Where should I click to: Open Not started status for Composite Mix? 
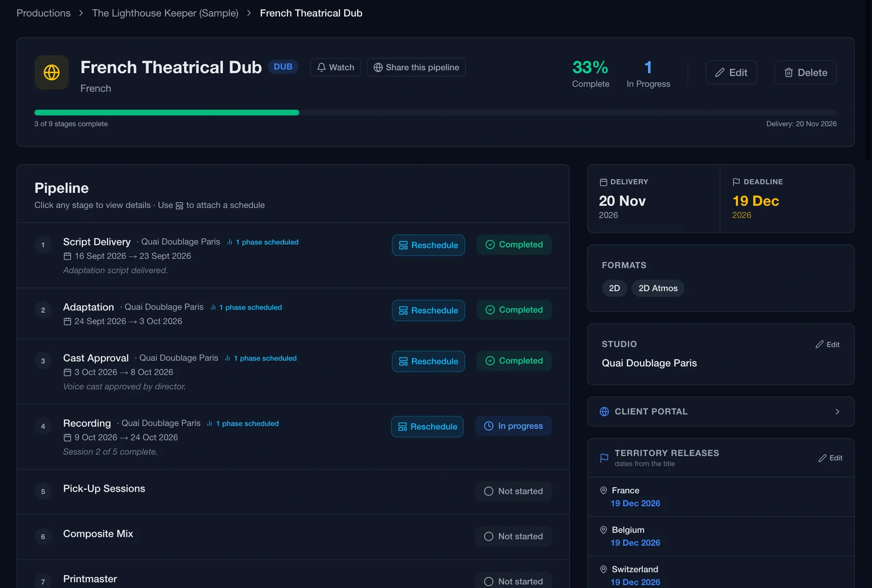514,536
